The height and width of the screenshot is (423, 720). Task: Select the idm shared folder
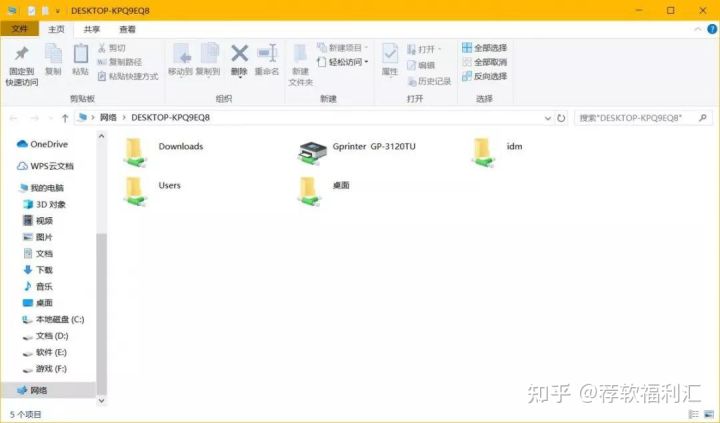(x=497, y=152)
